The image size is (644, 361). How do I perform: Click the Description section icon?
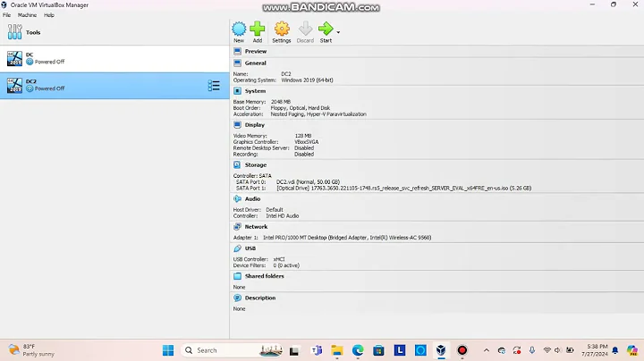tap(237, 298)
